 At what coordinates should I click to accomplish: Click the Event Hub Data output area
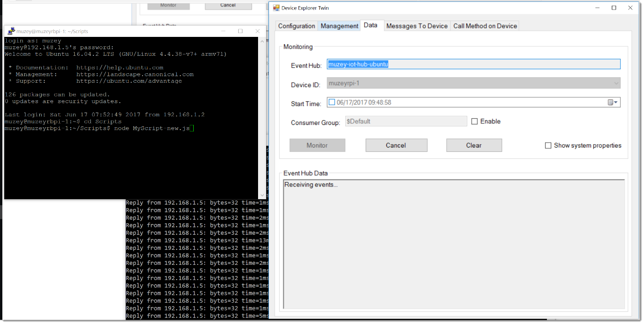454,245
